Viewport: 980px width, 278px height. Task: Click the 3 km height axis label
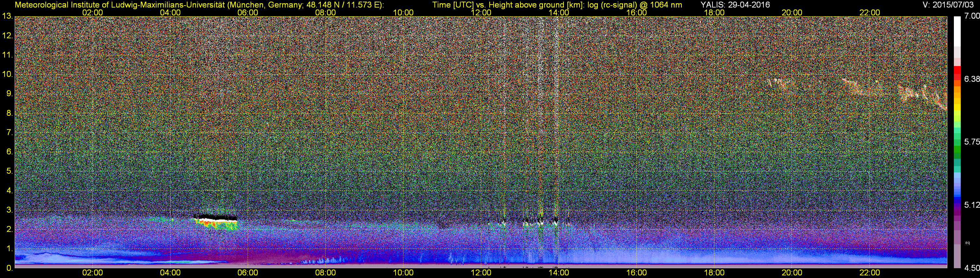(9, 210)
